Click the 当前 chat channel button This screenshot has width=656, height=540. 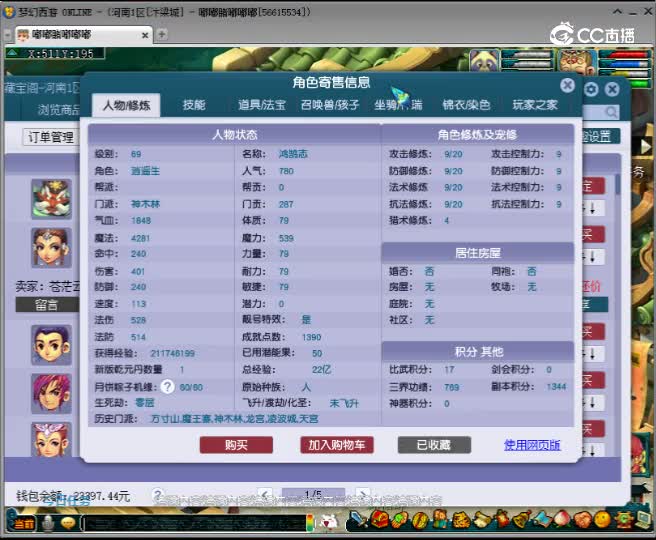24,523
